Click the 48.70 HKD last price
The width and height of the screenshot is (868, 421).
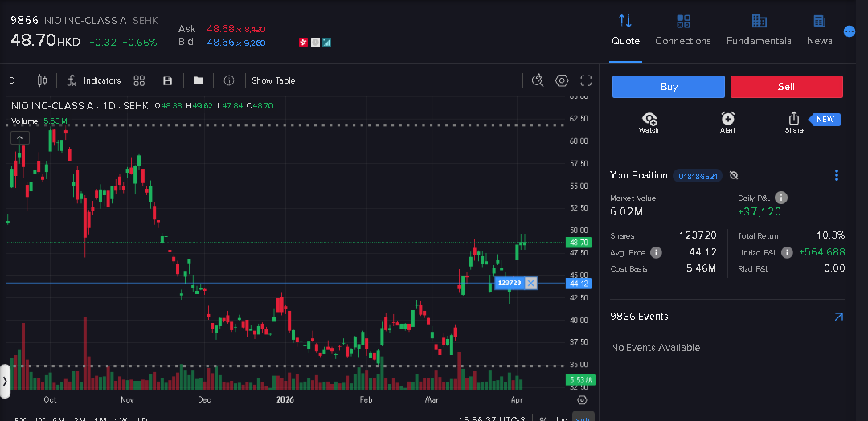tap(45, 40)
